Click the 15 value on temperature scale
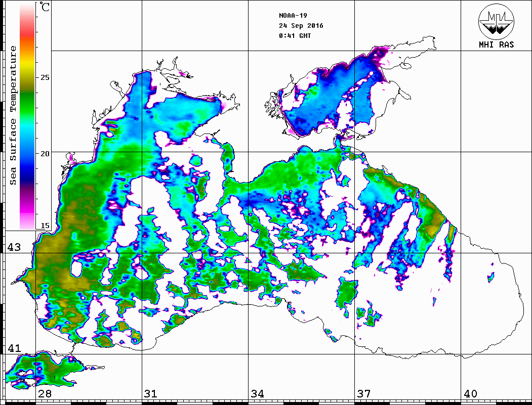 [45, 226]
